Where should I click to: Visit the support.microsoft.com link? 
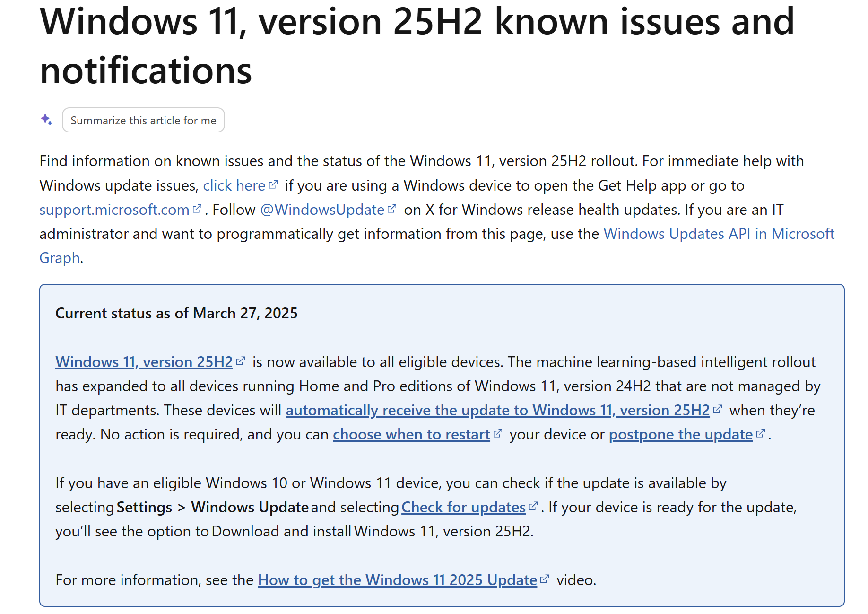(114, 210)
